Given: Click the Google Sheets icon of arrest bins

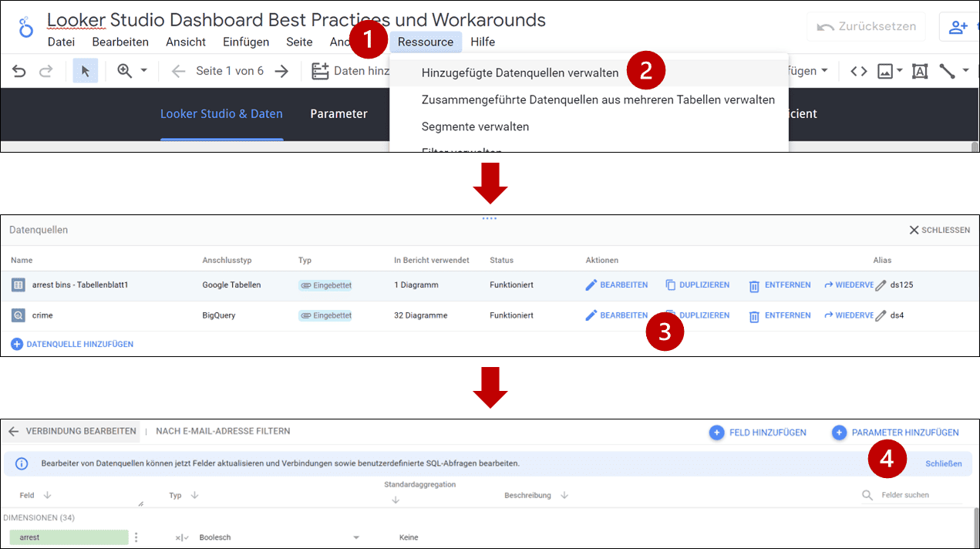Looking at the screenshot, I should [x=19, y=285].
